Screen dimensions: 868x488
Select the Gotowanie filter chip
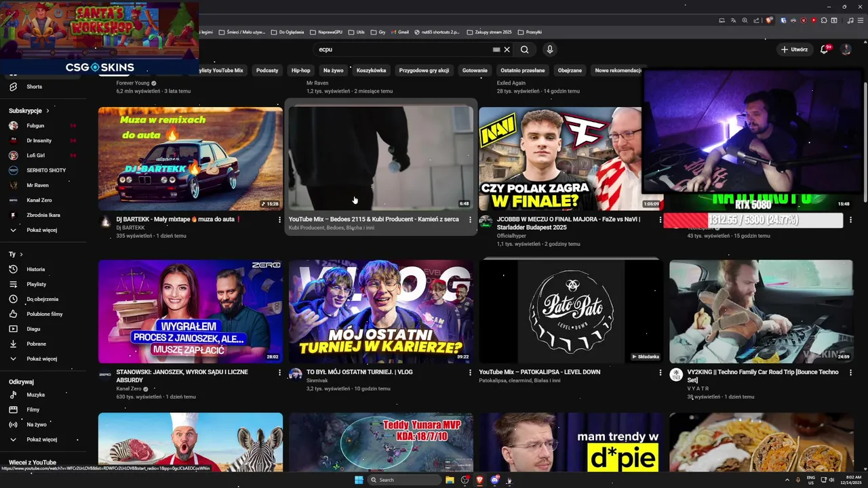(x=475, y=70)
